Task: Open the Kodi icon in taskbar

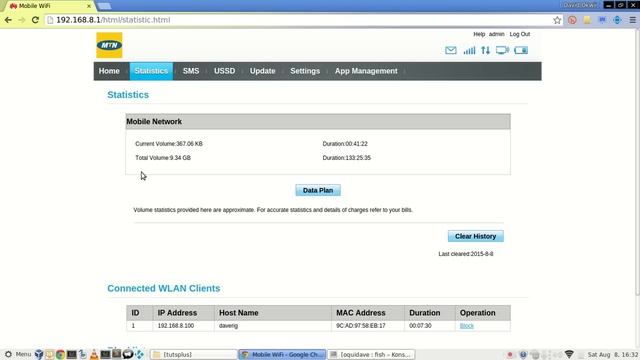Action: pyautogui.click(x=140, y=354)
